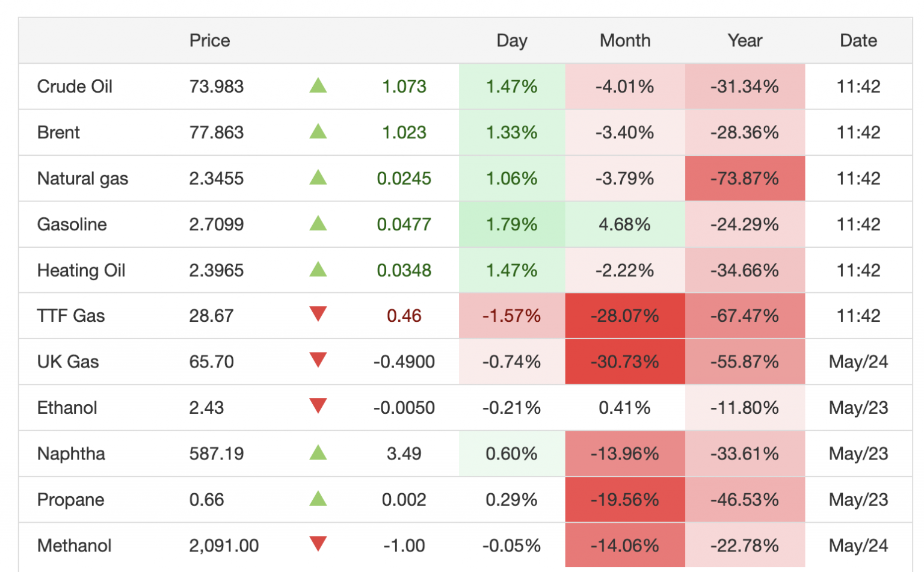Open the Day column header to sort
The image size is (924, 572).
[511, 40]
